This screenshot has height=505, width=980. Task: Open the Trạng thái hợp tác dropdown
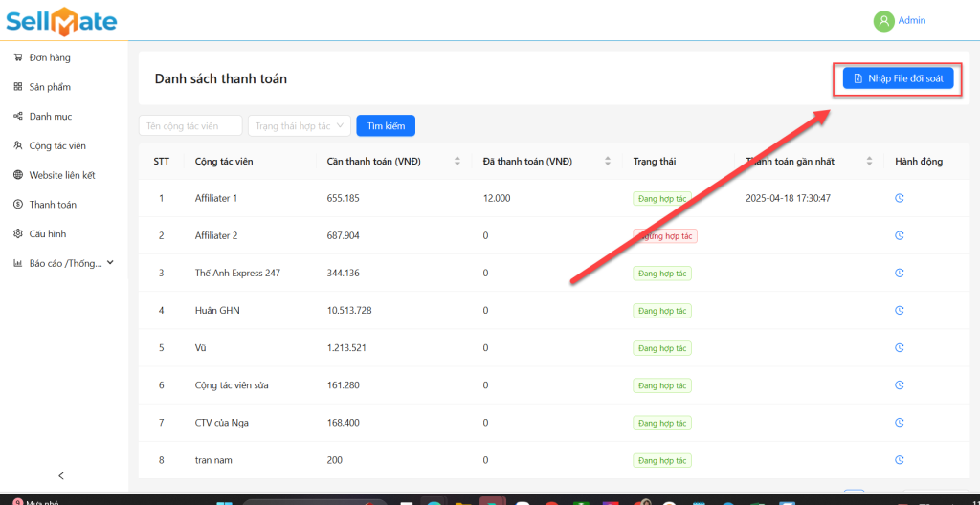(x=299, y=126)
